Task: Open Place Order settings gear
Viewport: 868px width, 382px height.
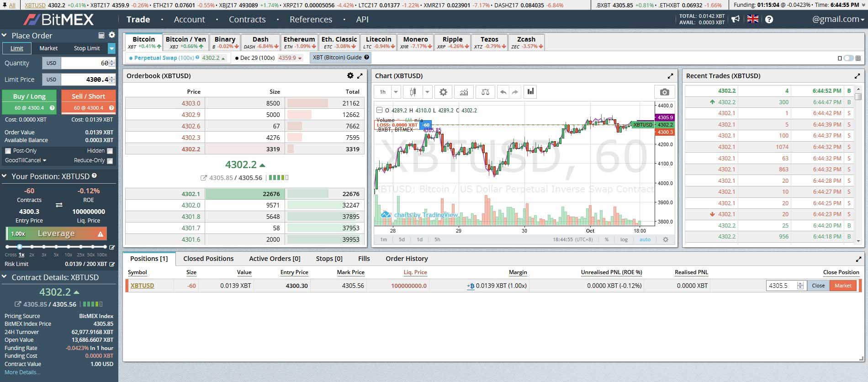Action: (x=112, y=35)
